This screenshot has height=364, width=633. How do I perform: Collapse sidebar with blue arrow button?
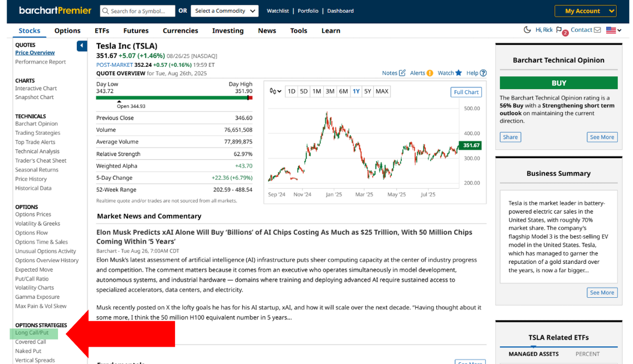pos(81,46)
